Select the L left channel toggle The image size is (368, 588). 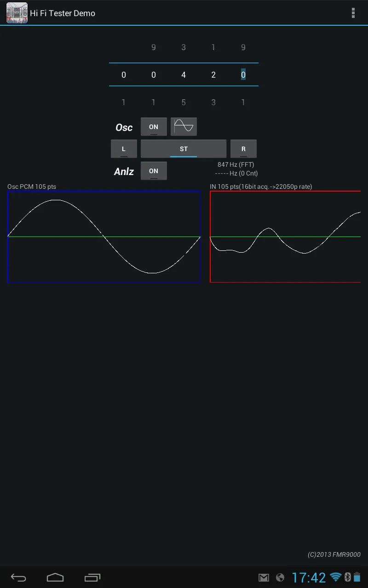(124, 149)
